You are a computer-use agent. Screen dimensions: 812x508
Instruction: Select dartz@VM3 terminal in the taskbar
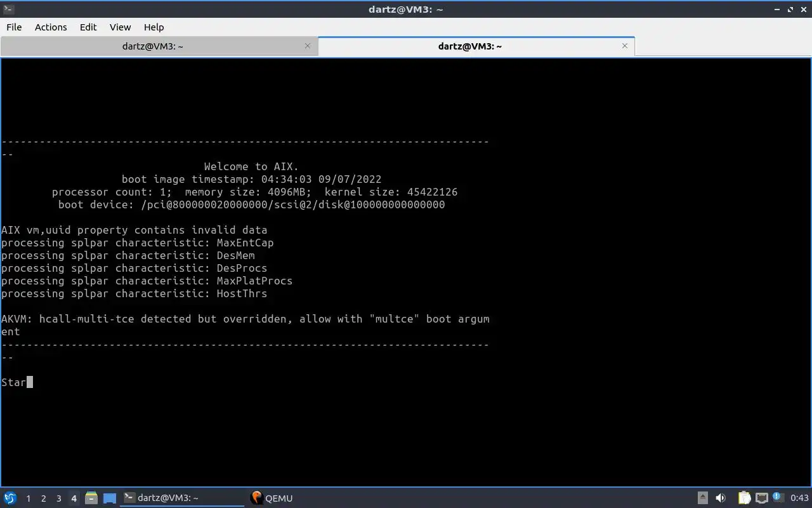pos(183,498)
